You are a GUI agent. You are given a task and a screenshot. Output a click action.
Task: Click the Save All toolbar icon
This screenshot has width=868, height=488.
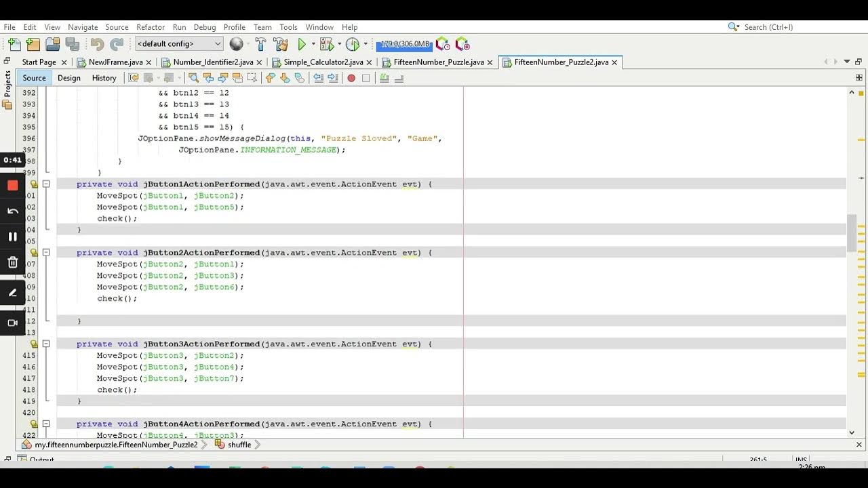point(73,44)
